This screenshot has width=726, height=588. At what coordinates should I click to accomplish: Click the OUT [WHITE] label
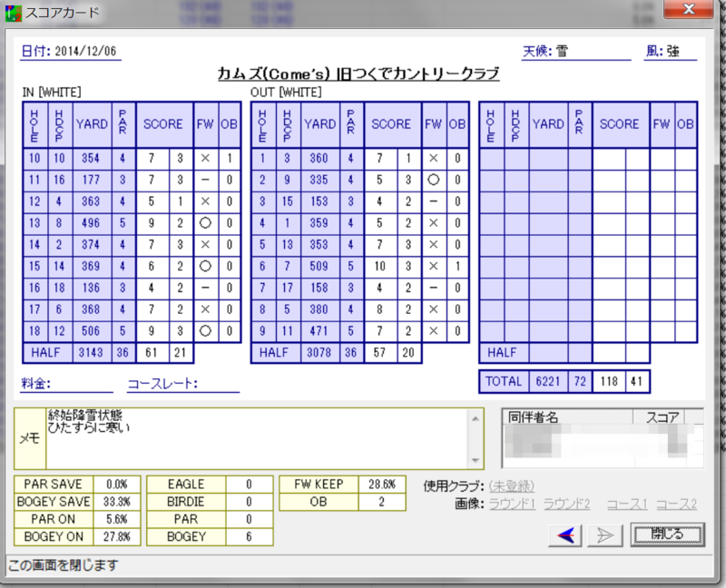click(x=286, y=93)
